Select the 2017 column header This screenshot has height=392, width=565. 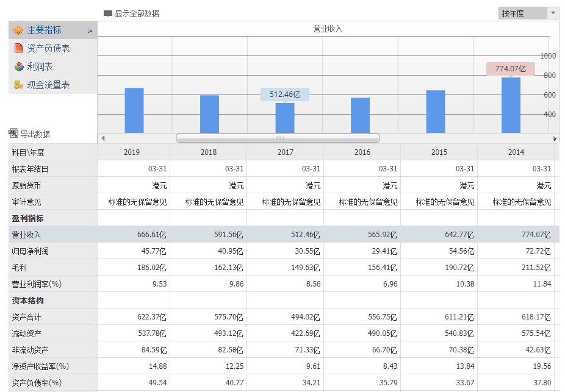point(285,152)
